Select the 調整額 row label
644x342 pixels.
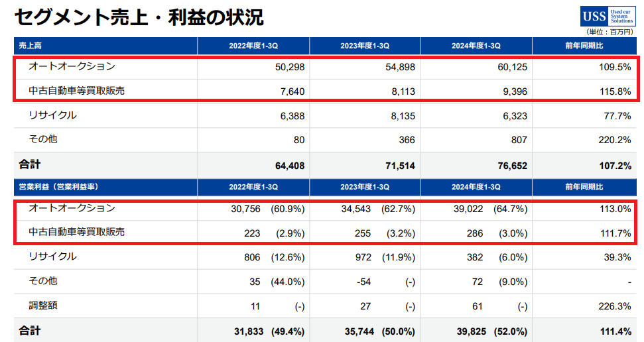point(42,306)
